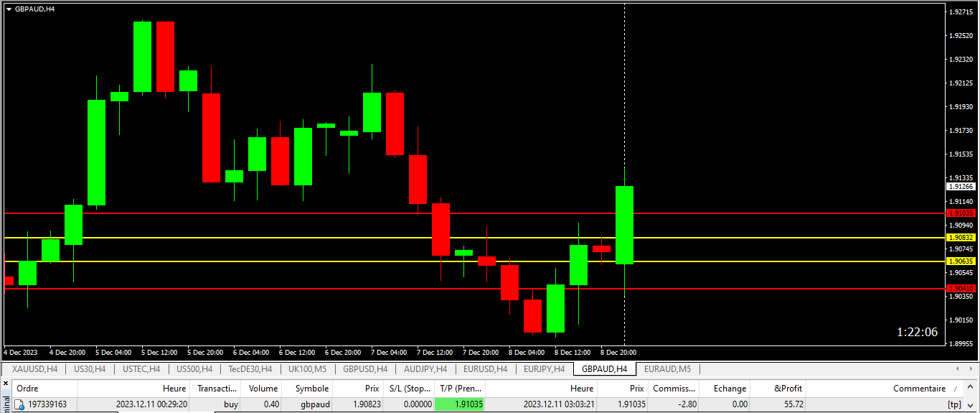Click the 5 Dec 12:00 time axis label
This screenshot has width=980, height=413.
coord(159,353)
